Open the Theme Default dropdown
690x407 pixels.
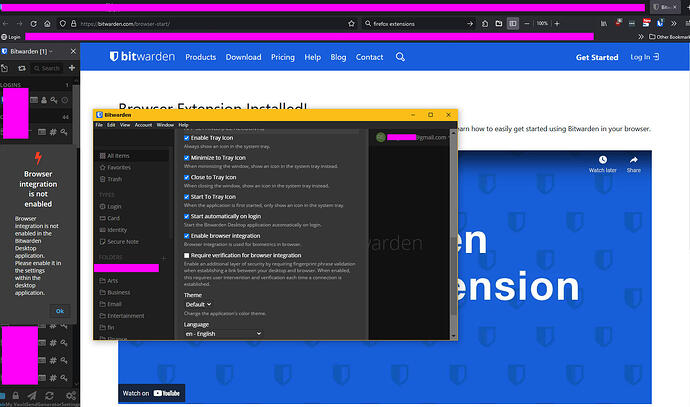coord(198,304)
